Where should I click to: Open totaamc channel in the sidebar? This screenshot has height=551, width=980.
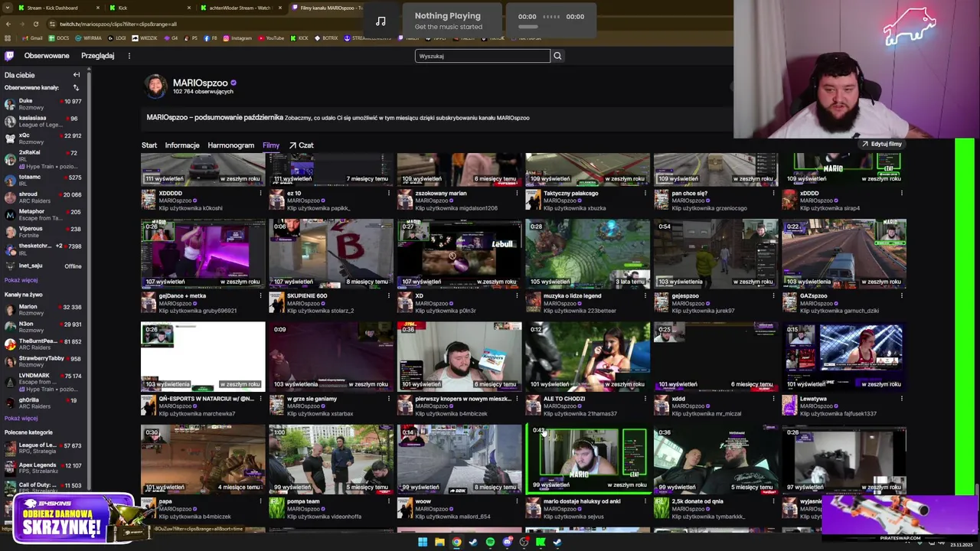coord(45,180)
